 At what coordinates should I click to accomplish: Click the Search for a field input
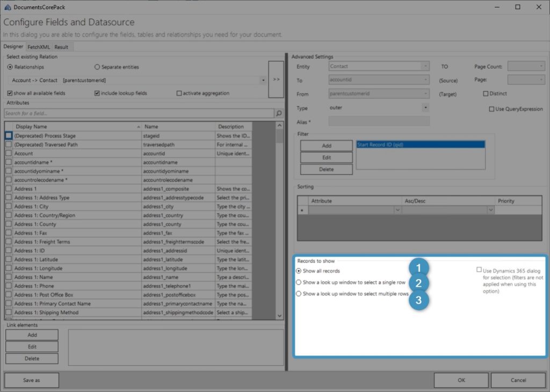139,113
